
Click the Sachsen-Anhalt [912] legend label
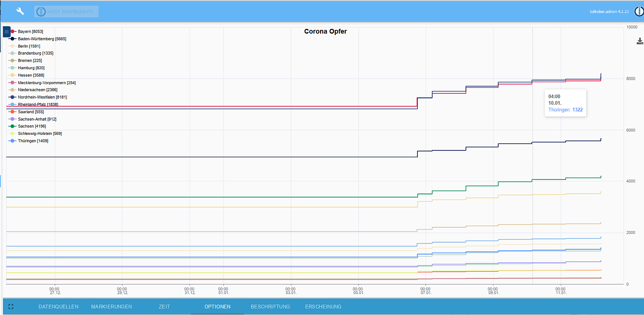click(x=37, y=119)
